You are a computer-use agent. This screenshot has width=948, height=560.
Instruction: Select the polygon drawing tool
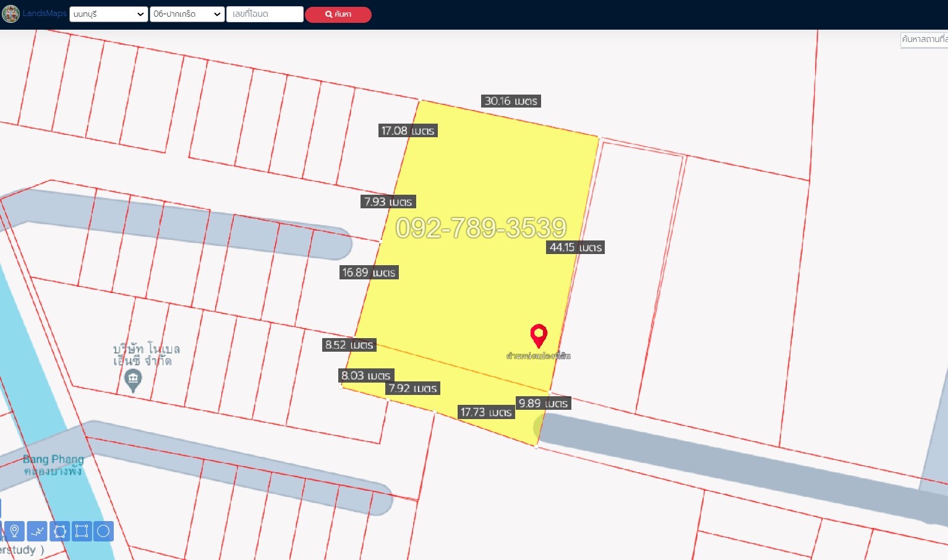59,531
